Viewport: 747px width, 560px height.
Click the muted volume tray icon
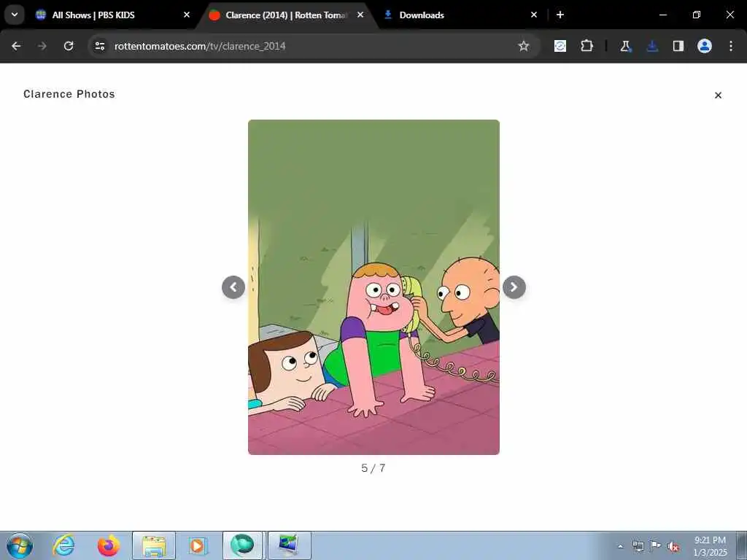(x=673, y=547)
